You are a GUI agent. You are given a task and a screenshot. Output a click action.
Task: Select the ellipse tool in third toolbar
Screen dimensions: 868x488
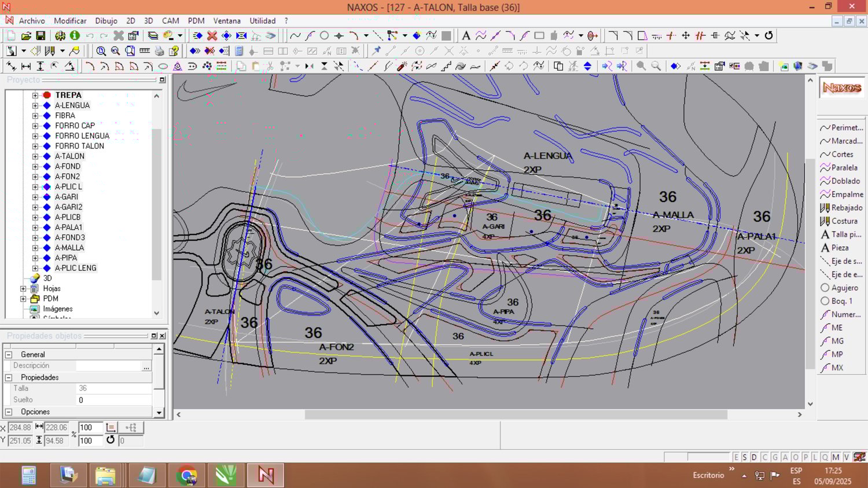click(163, 67)
